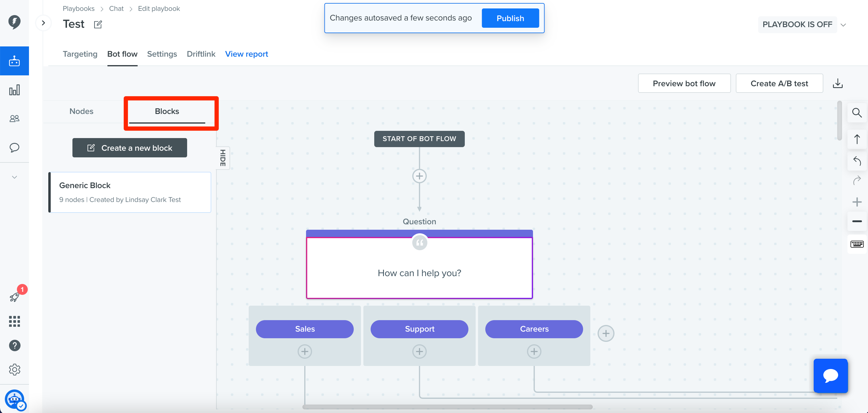Switch to the Bot flow tab
This screenshot has height=413, width=868.
click(122, 54)
